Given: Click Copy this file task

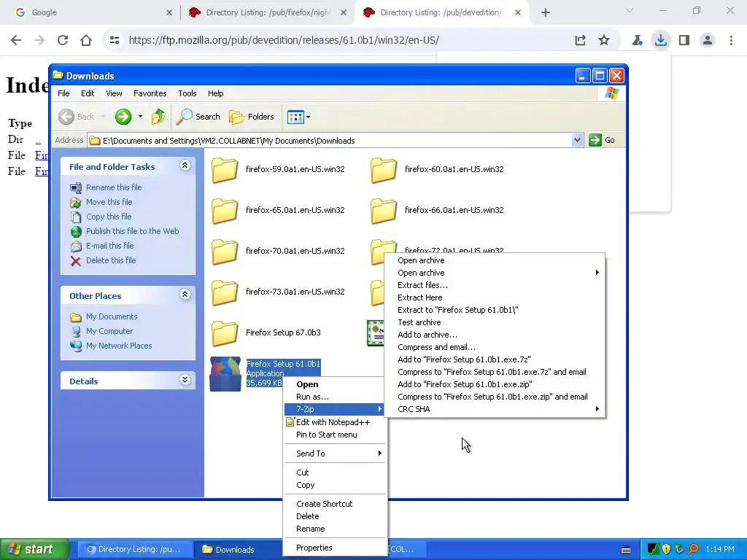Looking at the screenshot, I should click(x=101, y=217).
